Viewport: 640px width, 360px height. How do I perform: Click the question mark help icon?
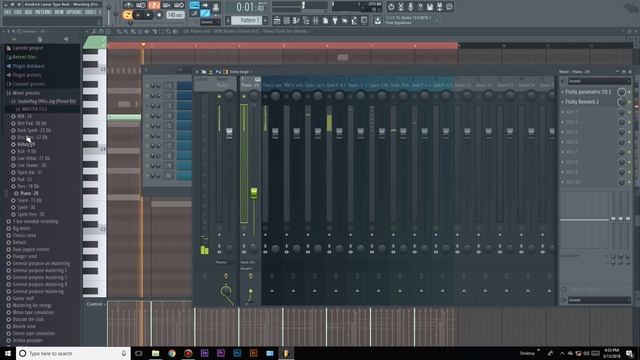[420, 7]
